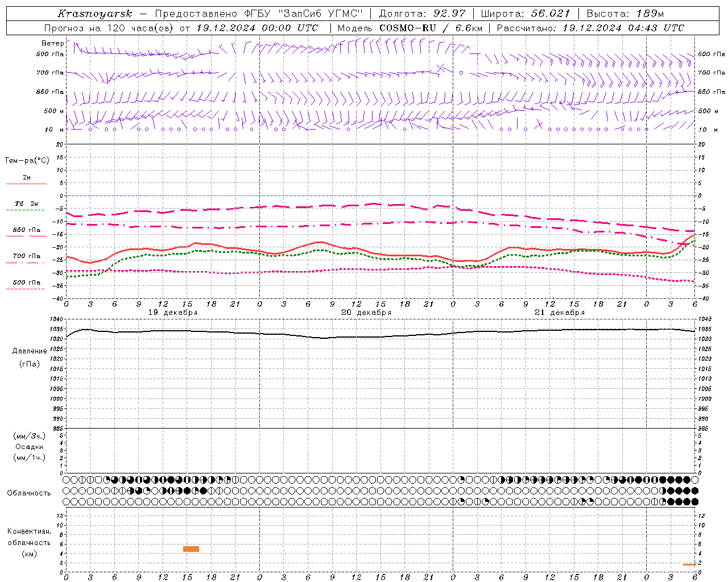Screen dimensions: 728x582
Task: Click the '500 гПа' dotted pink legend entry
Action: 26,282
